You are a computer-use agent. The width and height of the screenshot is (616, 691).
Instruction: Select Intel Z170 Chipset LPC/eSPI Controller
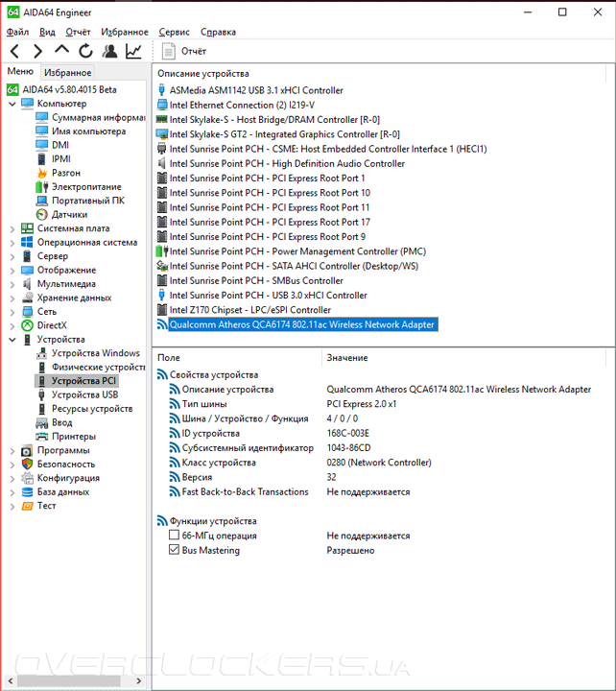click(x=249, y=310)
